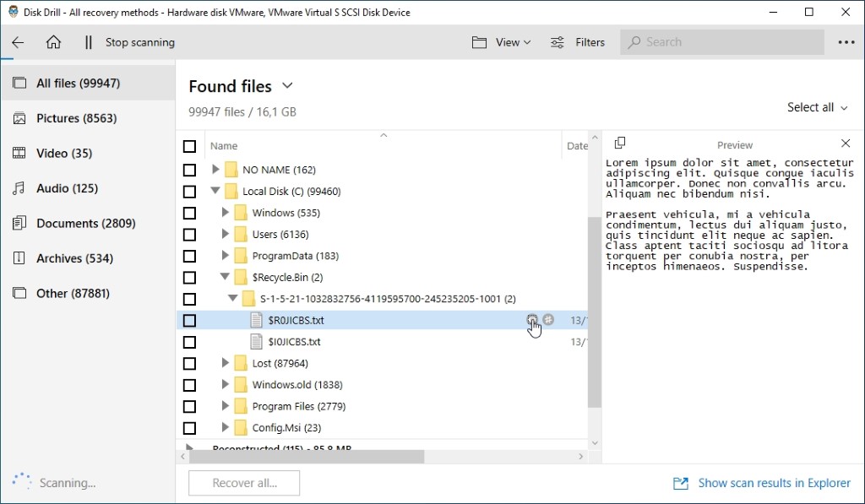Screen dimensions: 865x504
Task: Expand the NO NAME (162) node
Action: click(215, 170)
